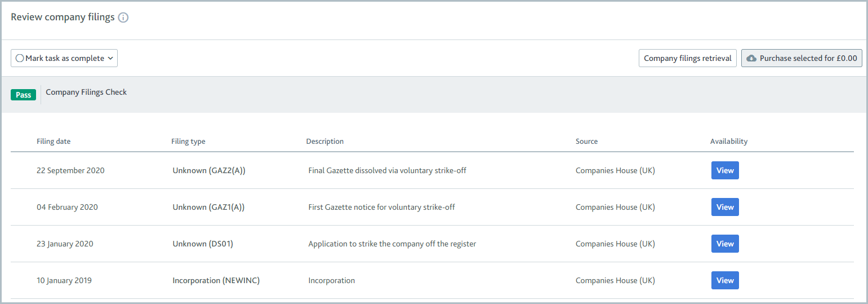Click the Source column header
The width and height of the screenshot is (868, 304).
[x=586, y=142]
